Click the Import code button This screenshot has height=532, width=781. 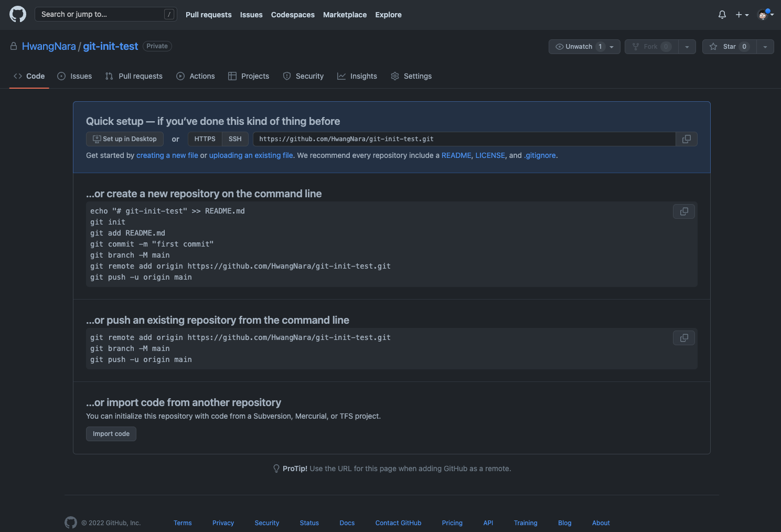[111, 434]
